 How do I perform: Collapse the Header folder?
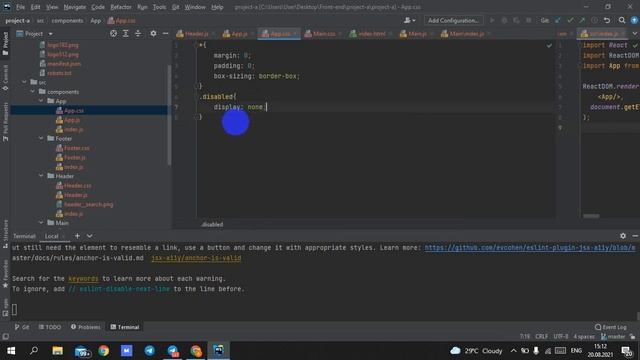point(41,176)
